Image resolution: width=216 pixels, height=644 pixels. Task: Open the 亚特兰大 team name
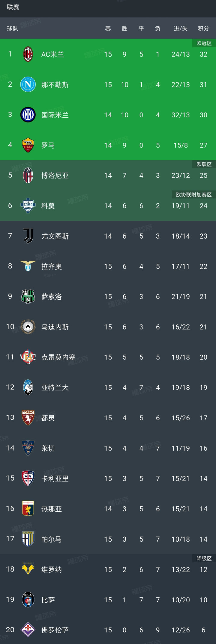point(55,387)
